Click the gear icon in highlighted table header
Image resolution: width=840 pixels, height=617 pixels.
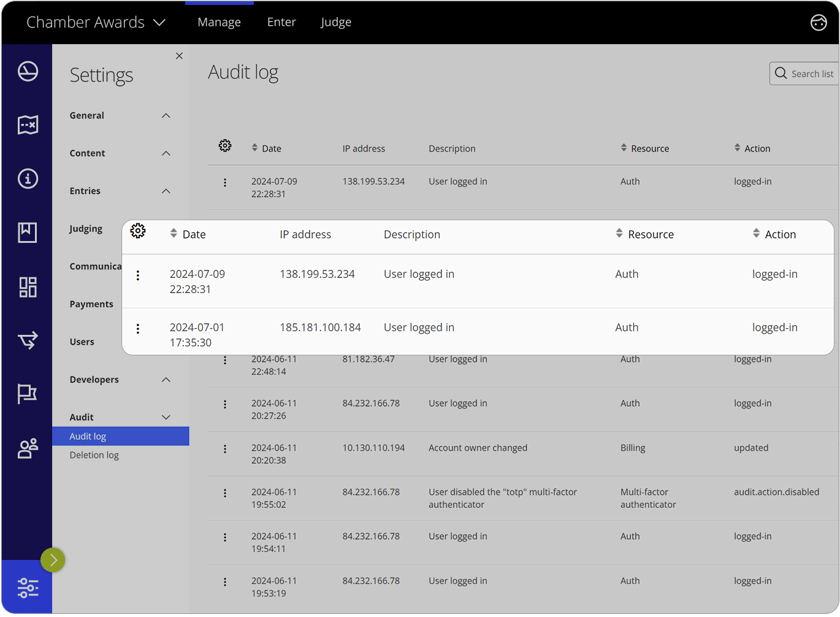click(x=138, y=231)
